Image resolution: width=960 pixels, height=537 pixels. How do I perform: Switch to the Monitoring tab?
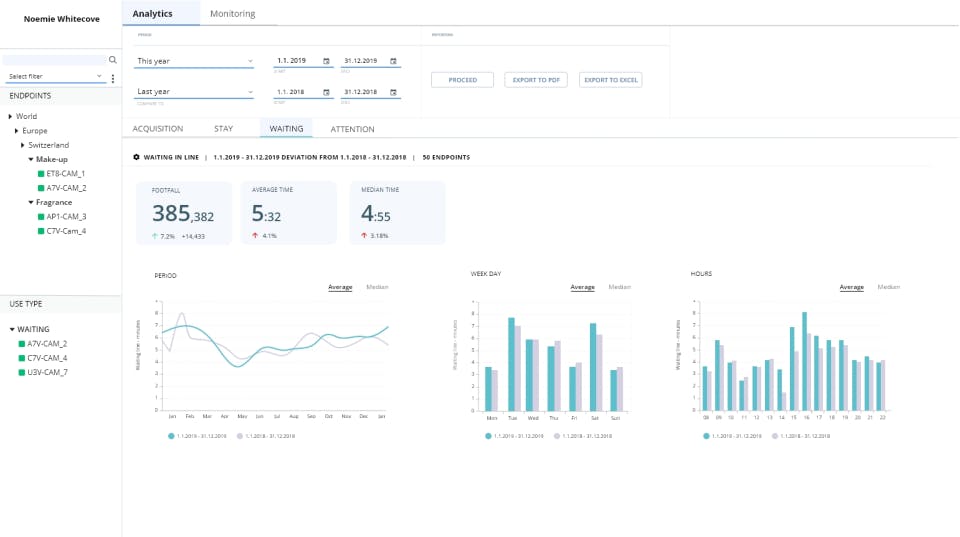click(x=232, y=14)
